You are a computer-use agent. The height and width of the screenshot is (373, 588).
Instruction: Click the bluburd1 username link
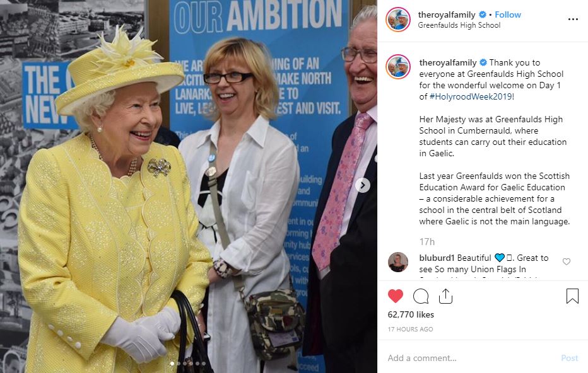[437, 258]
